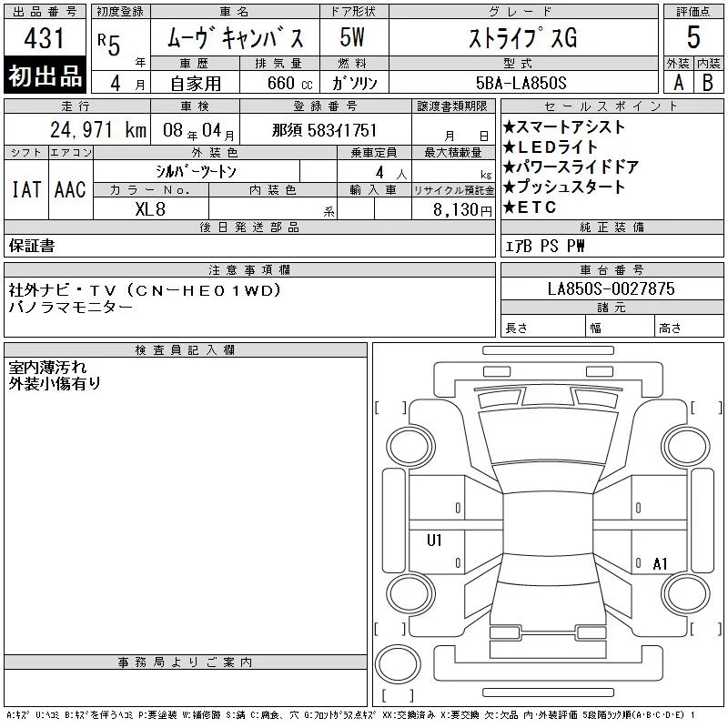
Task: Click the spare tire circle on the diagram
Action: 398,664
